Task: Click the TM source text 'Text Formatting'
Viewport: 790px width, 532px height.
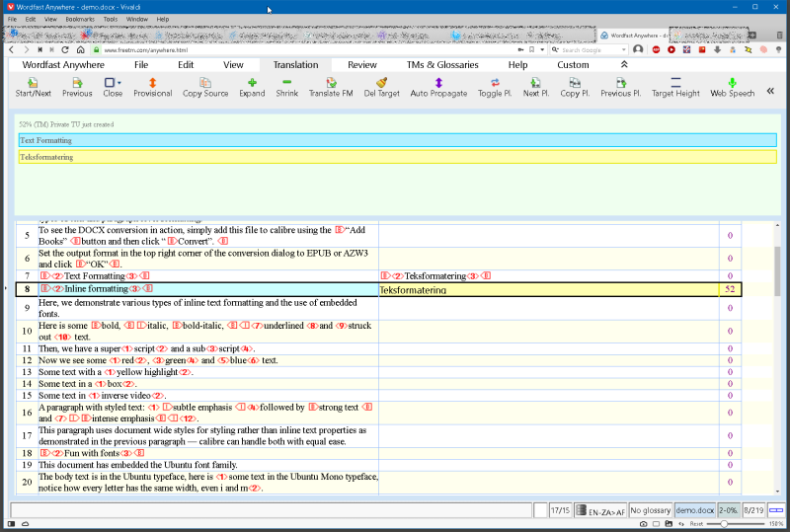Action: [x=45, y=140]
